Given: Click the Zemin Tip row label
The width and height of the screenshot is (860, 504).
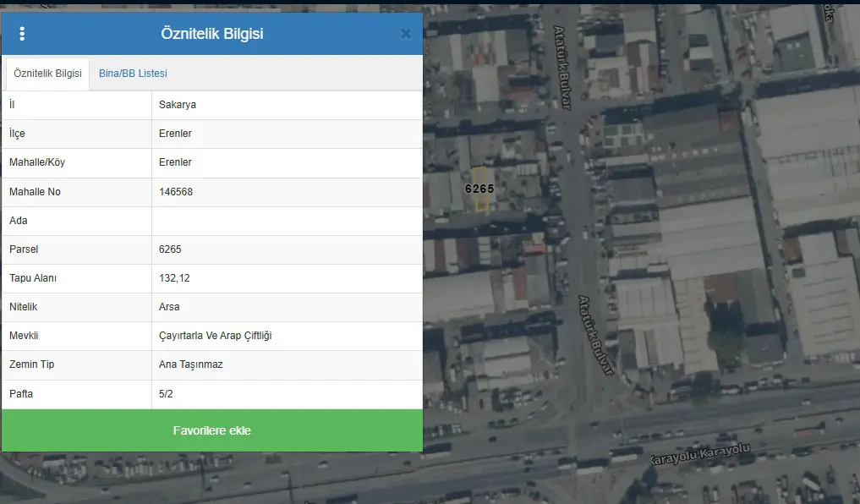Looking at the screenshot, I should click(32, 364).
